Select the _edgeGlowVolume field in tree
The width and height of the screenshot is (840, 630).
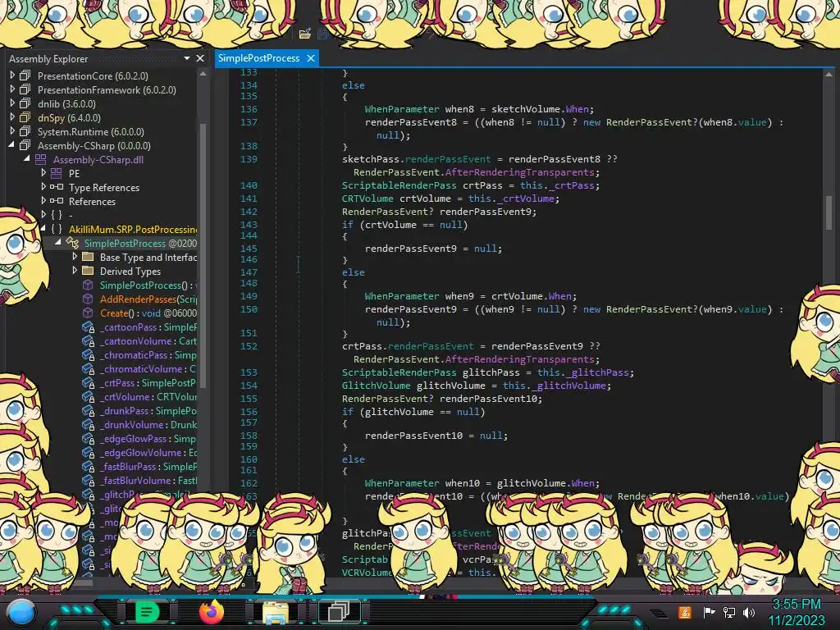[x=148, y=453]
